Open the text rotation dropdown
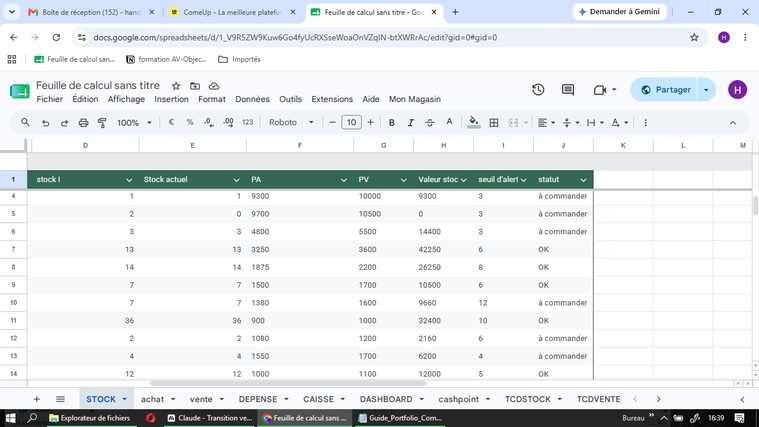This screenshot has width=759, height=427. click(x=620, y=123)
